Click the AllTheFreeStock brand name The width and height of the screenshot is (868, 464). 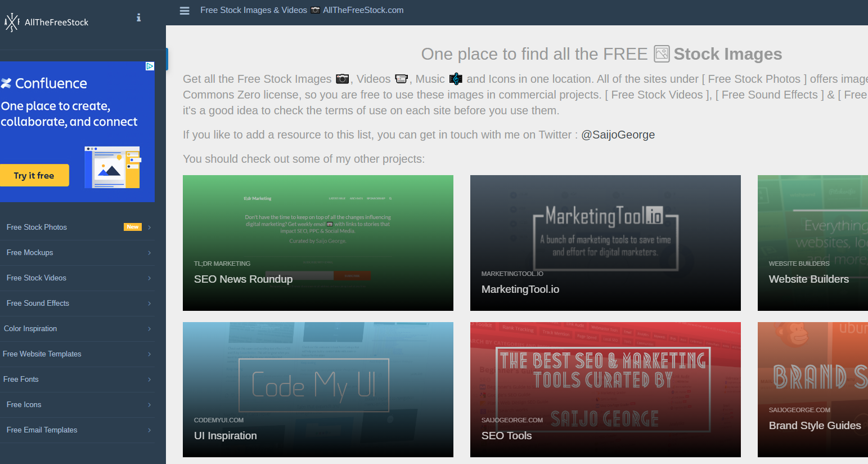tap(57, 23)
